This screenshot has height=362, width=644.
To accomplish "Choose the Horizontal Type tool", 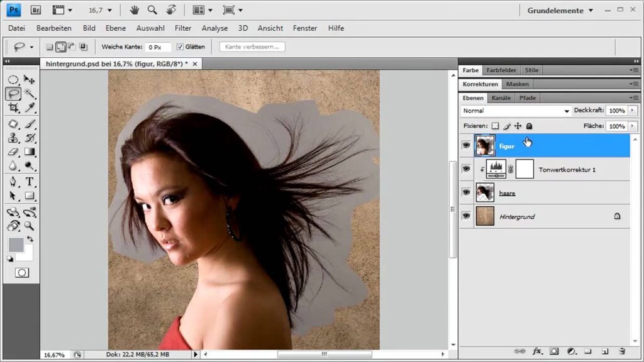I will tap(29, 182).
